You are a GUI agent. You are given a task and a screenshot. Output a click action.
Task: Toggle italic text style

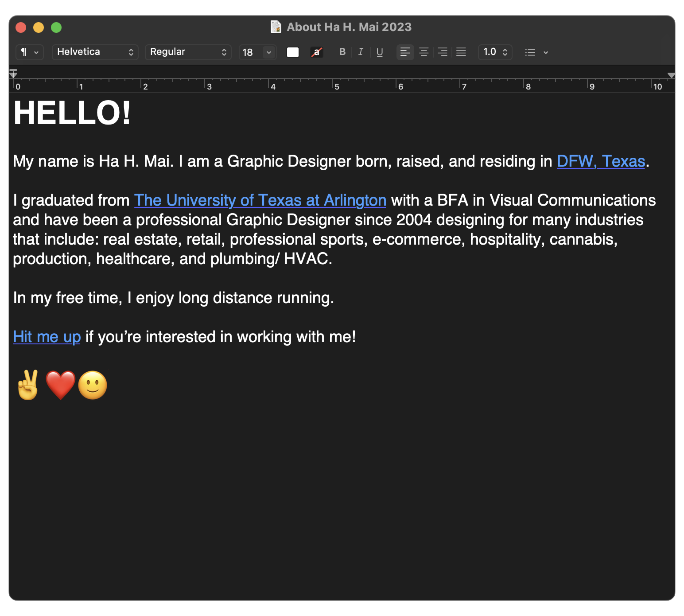pyautogui.click(x=361, y=52)
